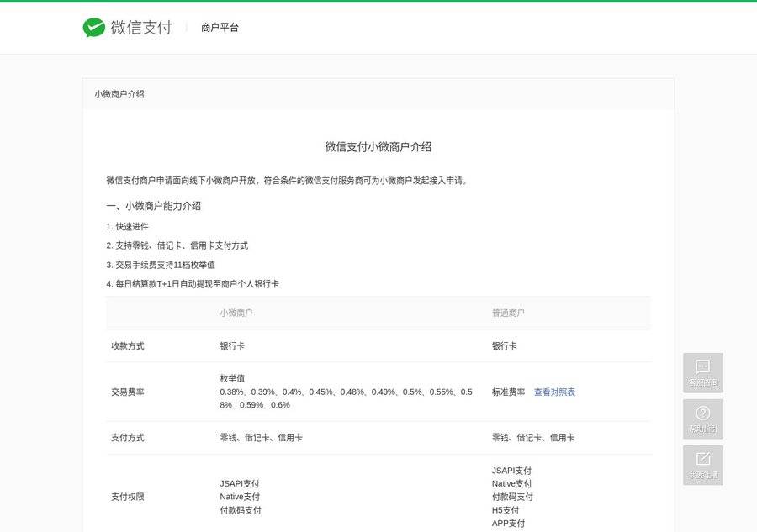Click JSAPI支付 in the 小微商户 column
757x532 pixels.
[x=240, y=484]
